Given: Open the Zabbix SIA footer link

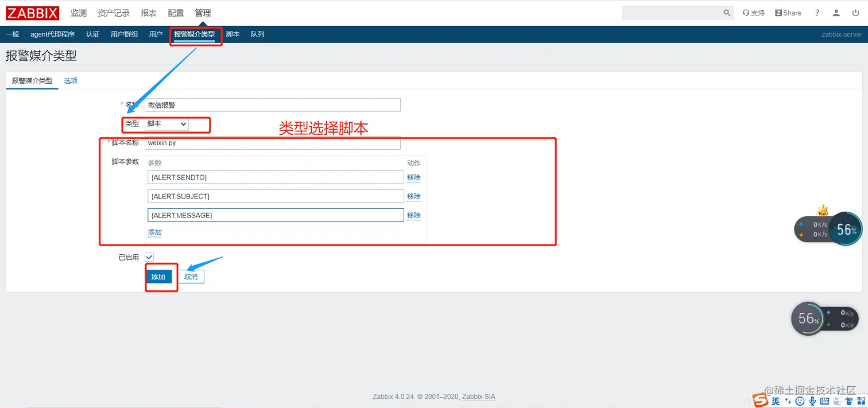Looking at the screenshot, I should (x=479, y=397).
